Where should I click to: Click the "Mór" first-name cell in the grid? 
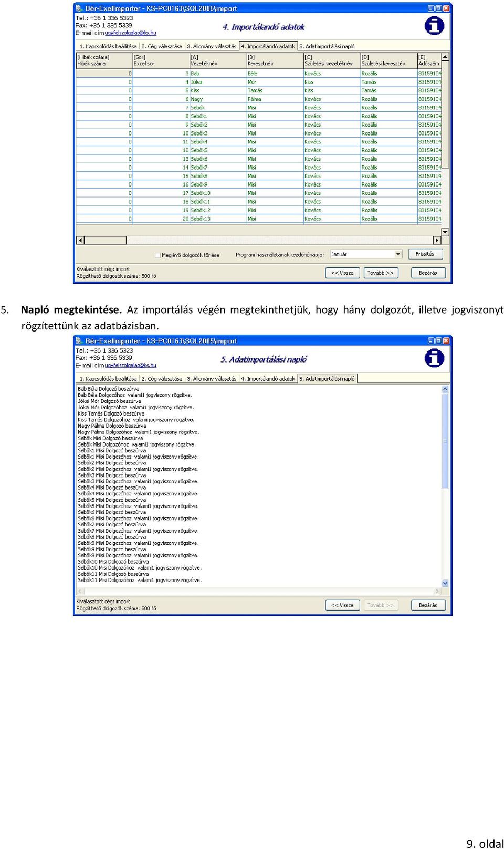coord(275,82)
